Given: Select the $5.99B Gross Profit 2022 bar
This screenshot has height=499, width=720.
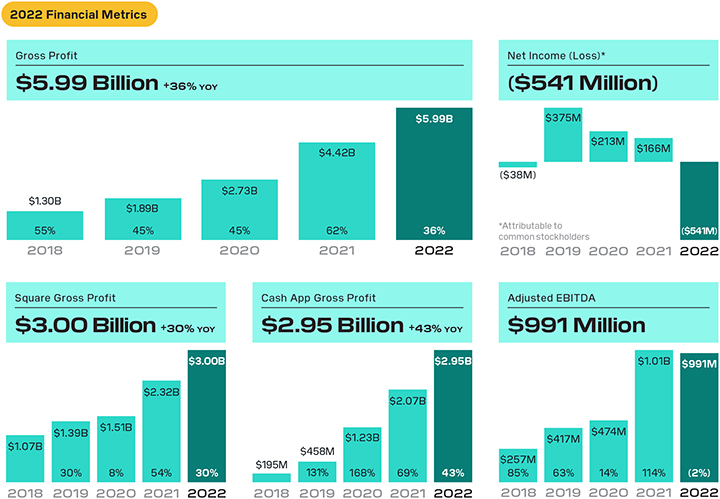Looking at the screenshot, I should (x=434, y=174).
